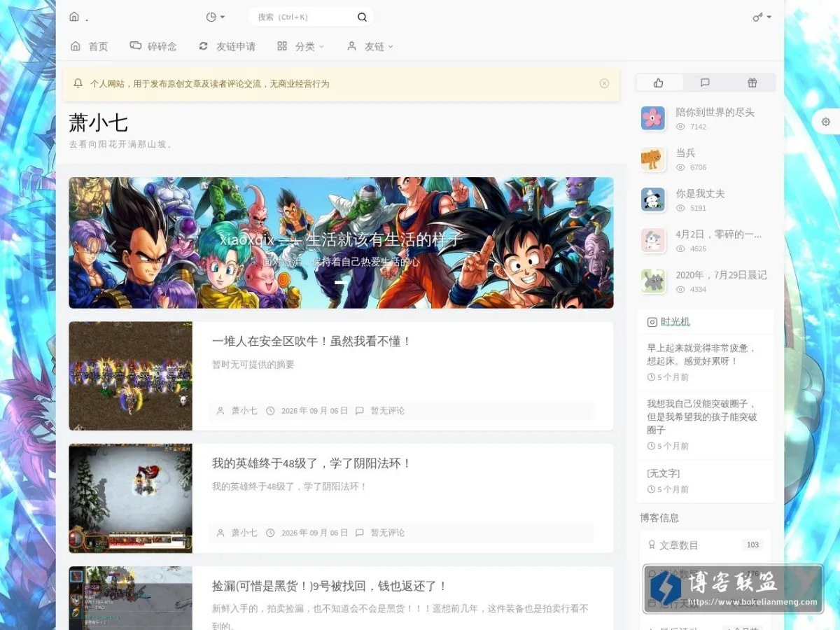Expand the 友链 nav dropdown
Screen dimensions: 840x630
tap(370, 46)
